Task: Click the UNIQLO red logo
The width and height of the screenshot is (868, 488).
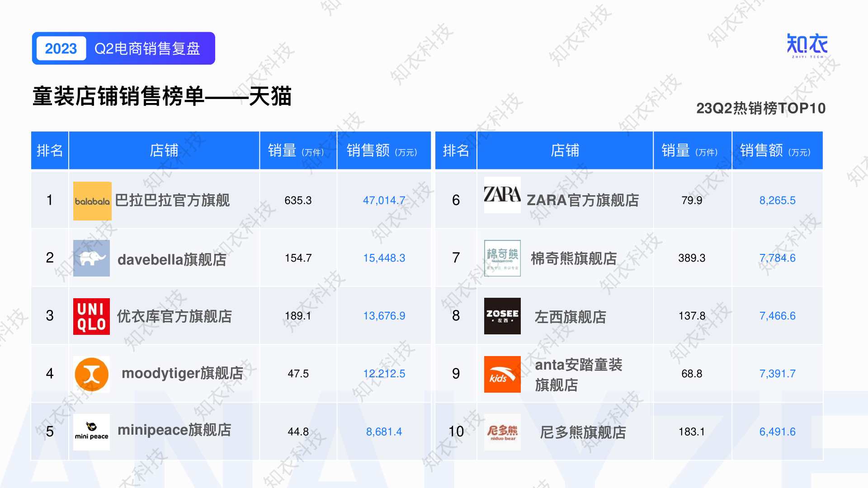Action: pos(91,316)
